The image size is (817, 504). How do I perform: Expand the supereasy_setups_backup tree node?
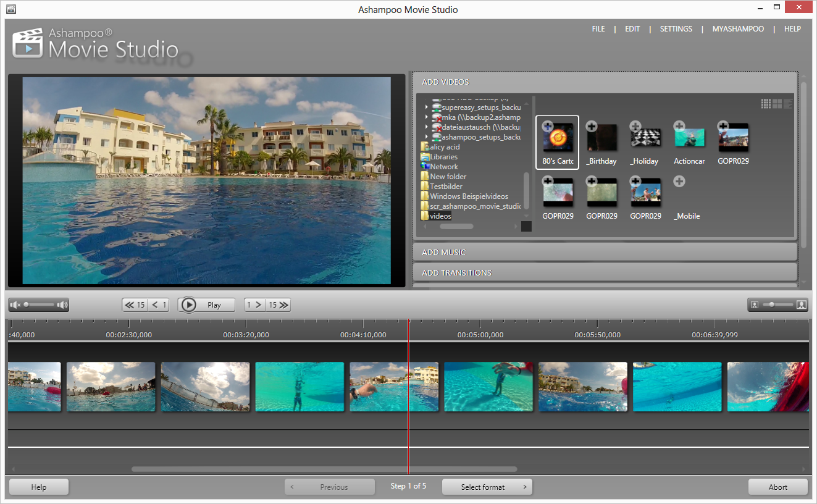click(426, 107)
